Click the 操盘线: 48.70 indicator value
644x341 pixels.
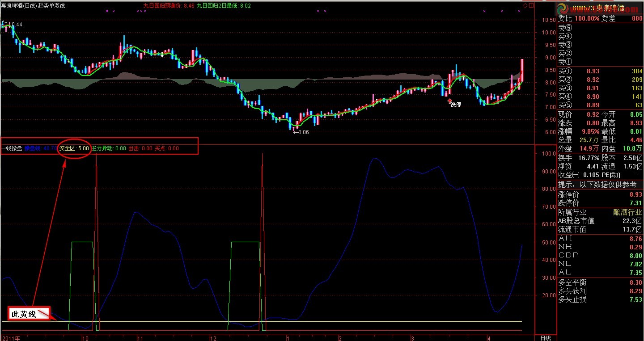41,148
